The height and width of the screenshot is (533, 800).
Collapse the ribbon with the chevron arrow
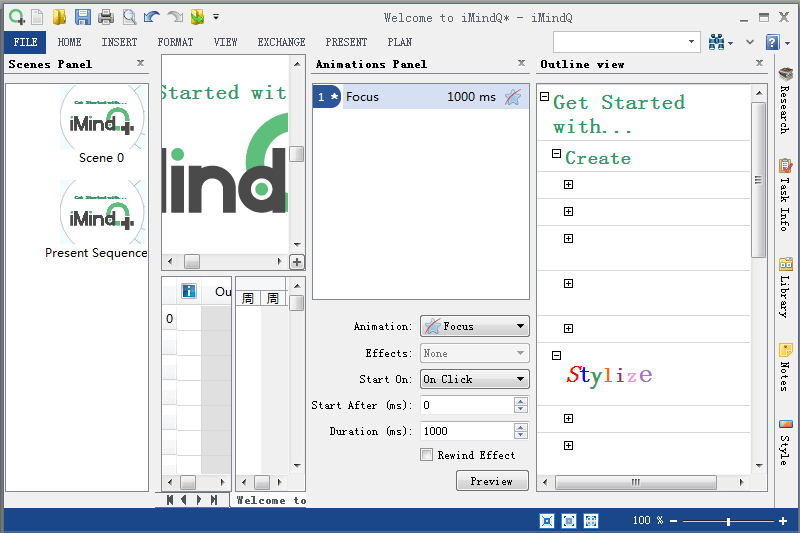coord(749,42)
